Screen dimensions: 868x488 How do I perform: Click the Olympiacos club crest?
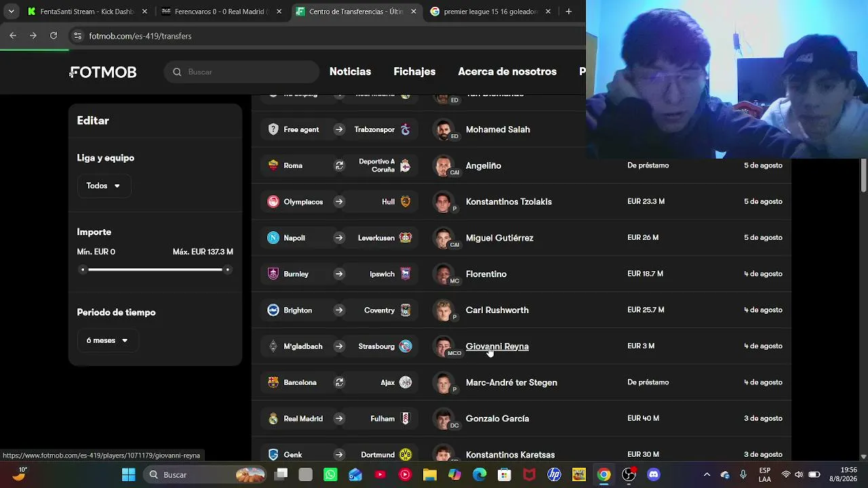pyautogui.click(x=273, y=201)
